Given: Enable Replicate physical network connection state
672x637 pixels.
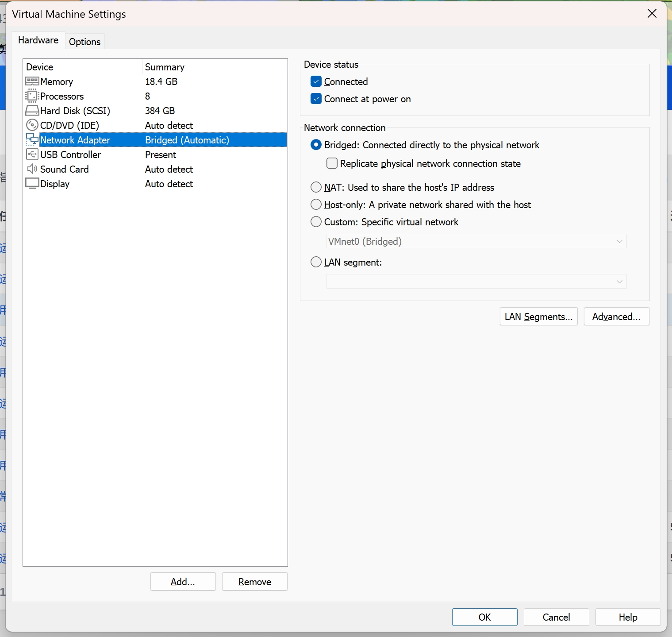Looking at the screenshot, I should coord(332,163).
